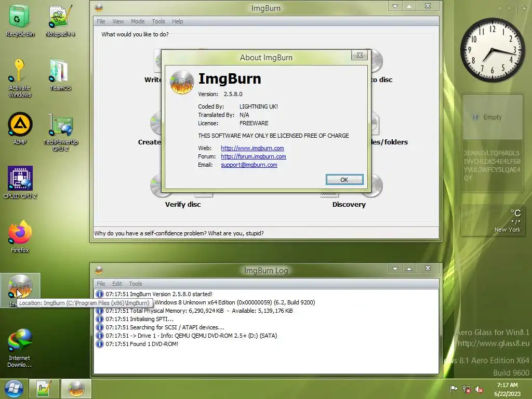Open network status tray icon
532x399 pixels.
coord(466,389)
